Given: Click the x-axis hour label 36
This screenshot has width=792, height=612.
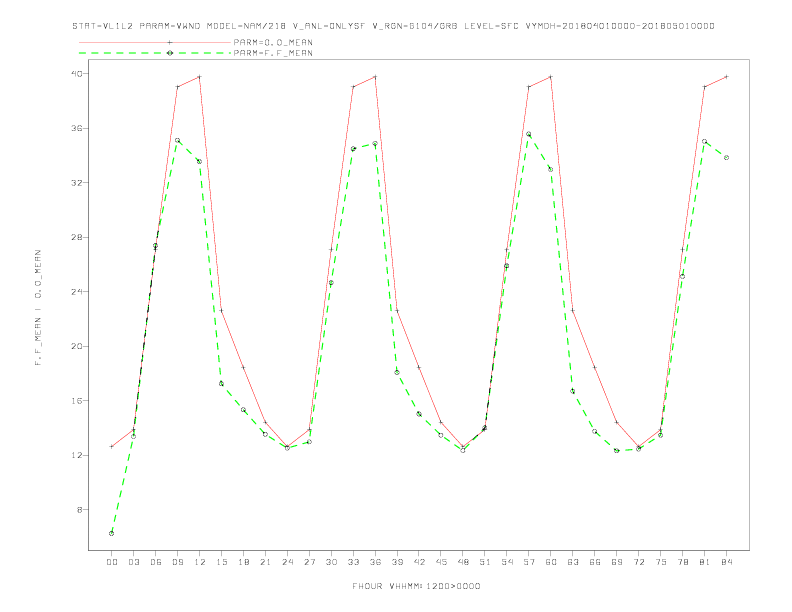Looking at the screenshot, I should (375, 562).
